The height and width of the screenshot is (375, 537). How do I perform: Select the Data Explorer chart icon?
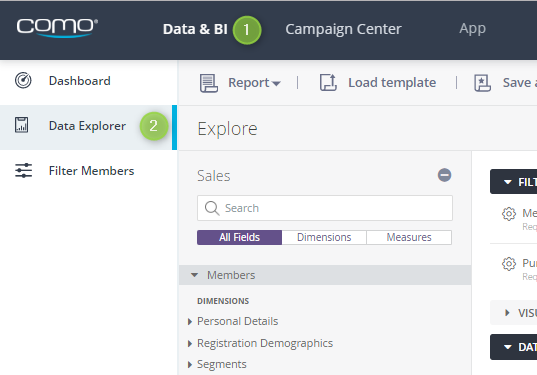click(x=22, y=125)
